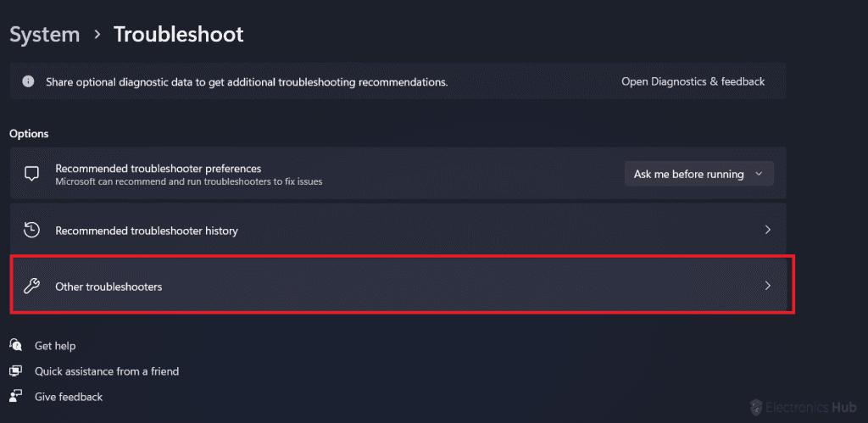Open Diagnostics & feedback link

[693, 81]
